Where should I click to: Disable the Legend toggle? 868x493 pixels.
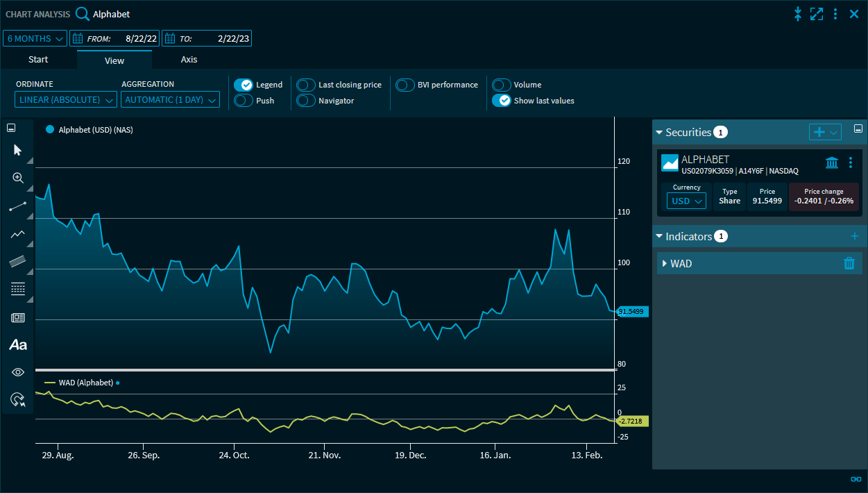click(243, 85)
